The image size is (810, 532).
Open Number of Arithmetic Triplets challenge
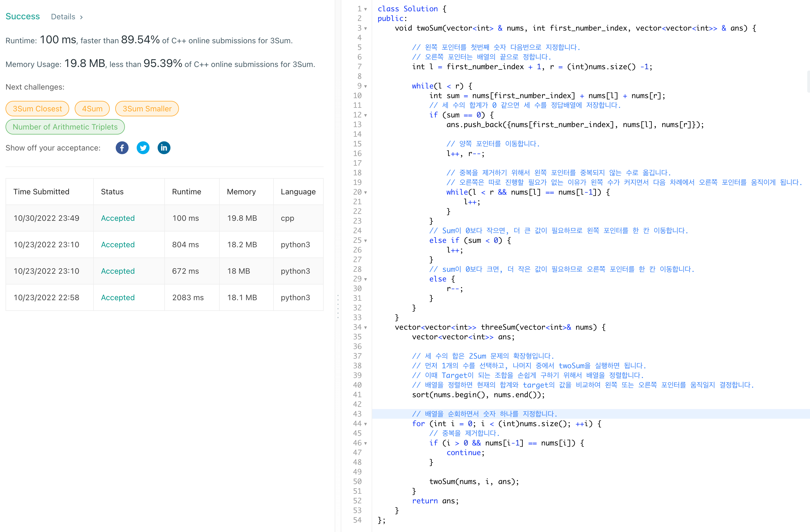[x=65, y=127]
